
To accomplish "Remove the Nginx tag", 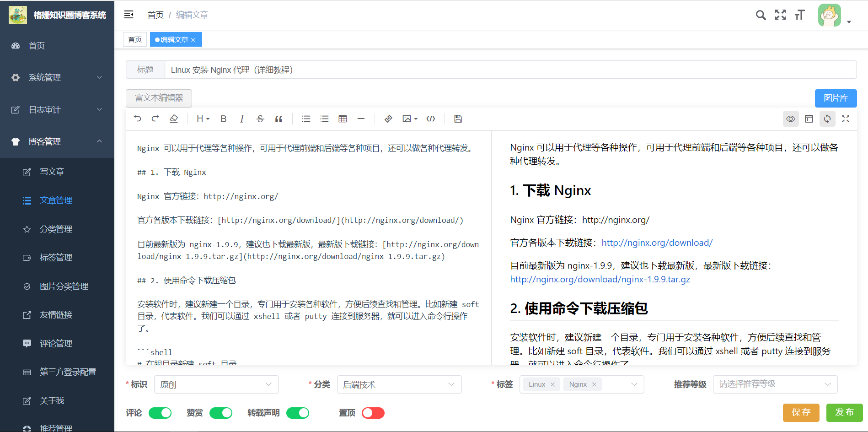I will click(x=594, y=384).
